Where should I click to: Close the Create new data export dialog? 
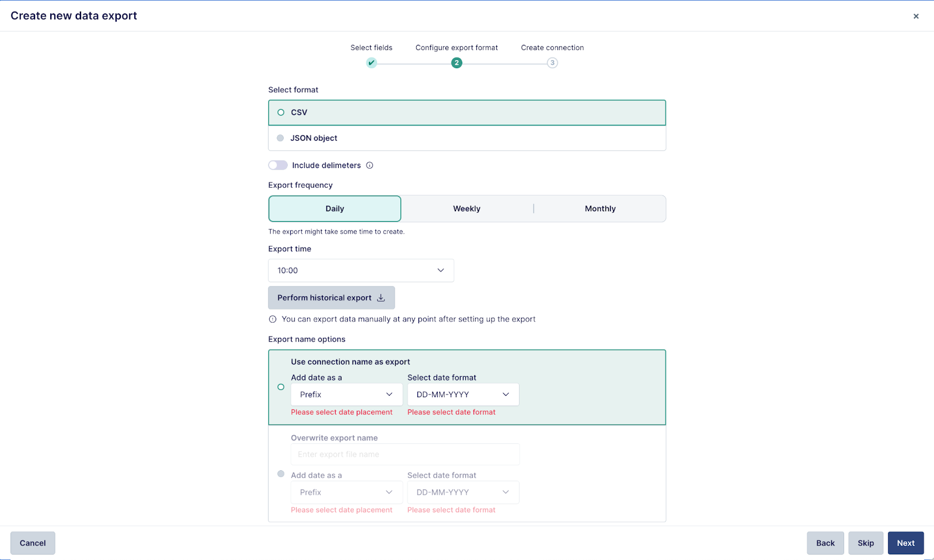(x=916, y=16)
